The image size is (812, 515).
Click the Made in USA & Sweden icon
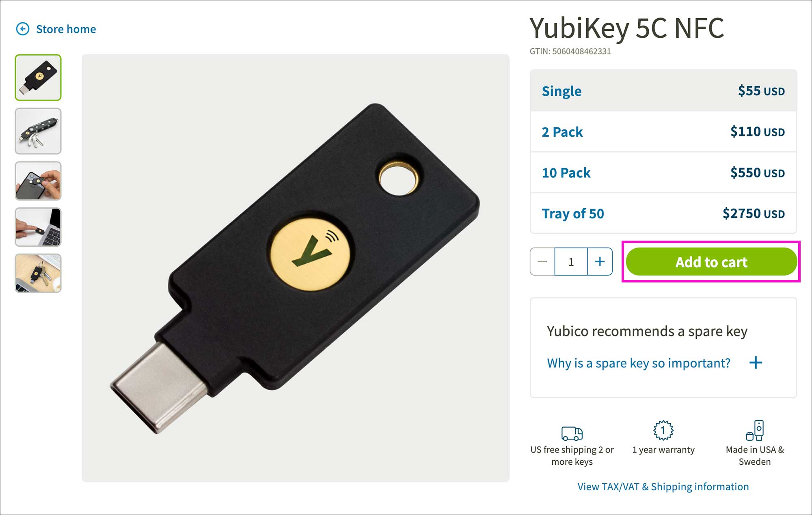[x=755, y=431]
